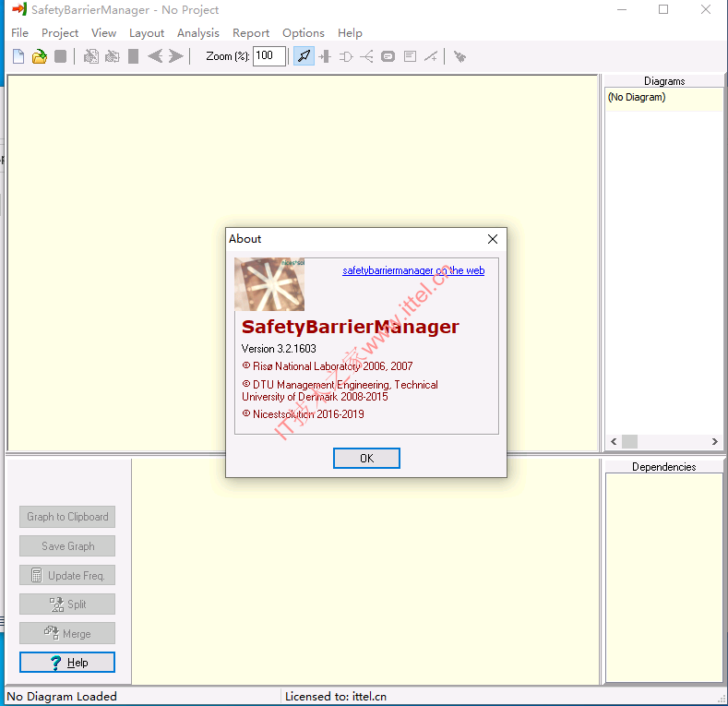Maximize the SafetyBarrierManager window
The width and height of the screenshot is (728, 706).
point(663,9)
